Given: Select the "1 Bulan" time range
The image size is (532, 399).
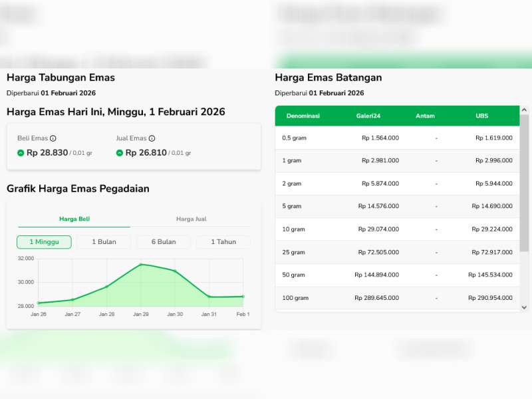Looking at the screenshot, I should tap(103, 242).
